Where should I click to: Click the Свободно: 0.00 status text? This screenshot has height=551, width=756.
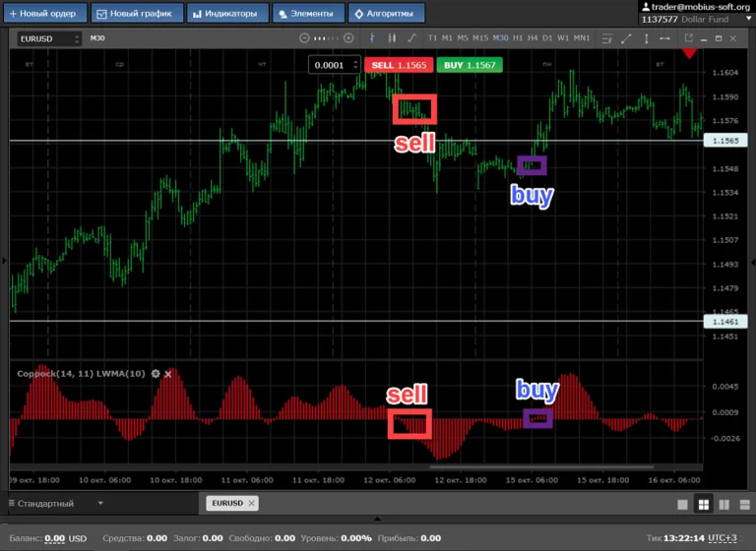[x=262, y=538]
